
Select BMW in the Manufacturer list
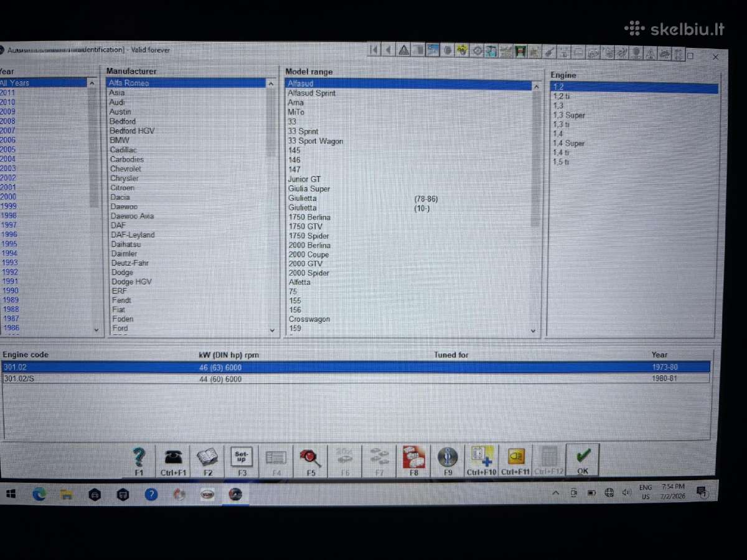[x=120, y=141]
